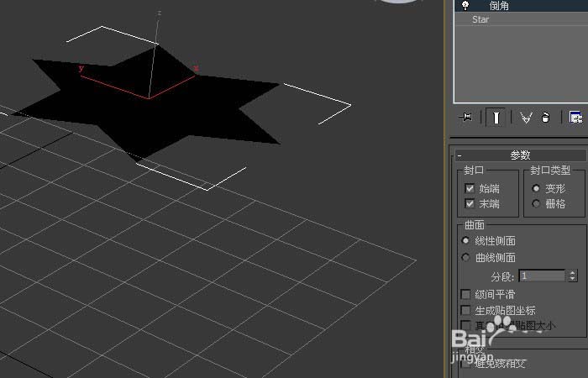
Task: Toggle the lightbulb icon beside 倒角 modifier
Action: click(x=465, y=5)
